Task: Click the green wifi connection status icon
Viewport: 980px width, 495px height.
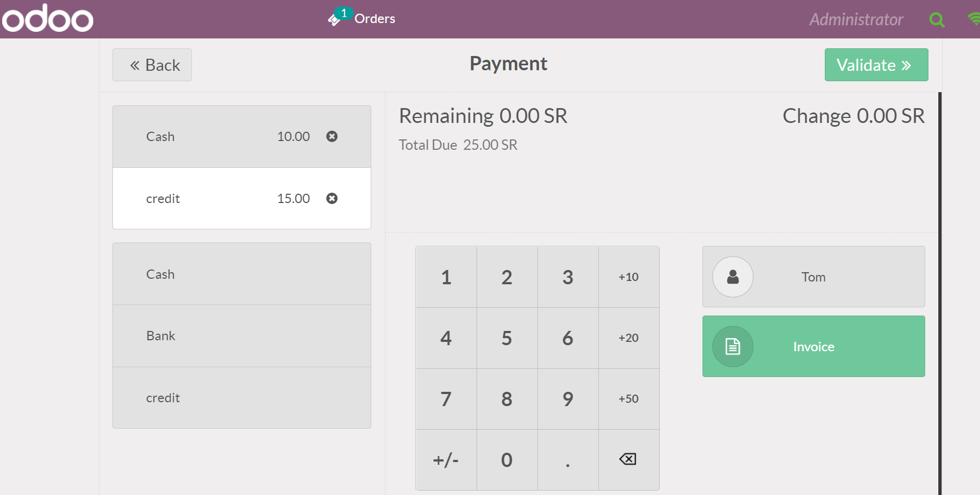Action: click(974, 19)
